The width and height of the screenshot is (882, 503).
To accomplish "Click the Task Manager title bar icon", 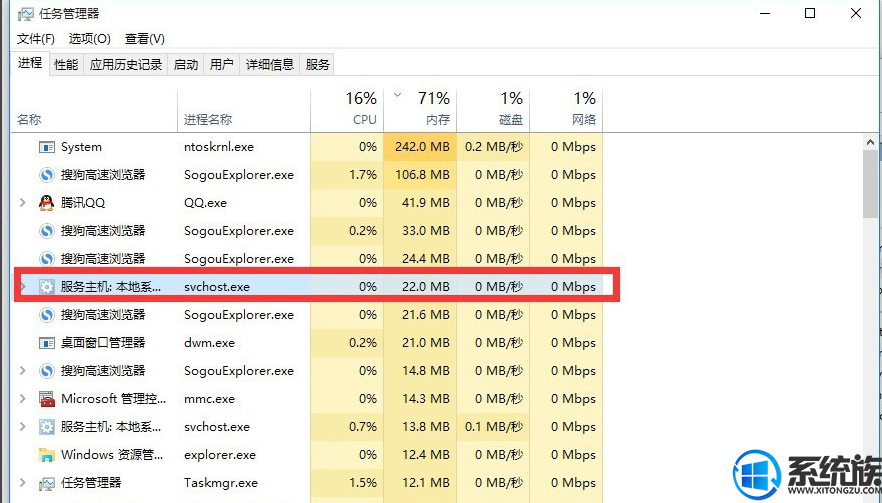I will click(25, 14).
